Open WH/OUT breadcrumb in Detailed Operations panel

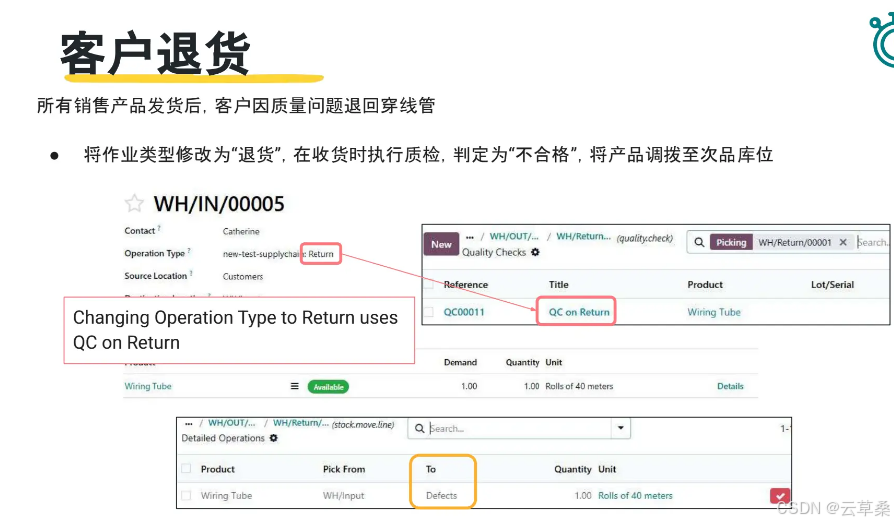pos(231,423)
